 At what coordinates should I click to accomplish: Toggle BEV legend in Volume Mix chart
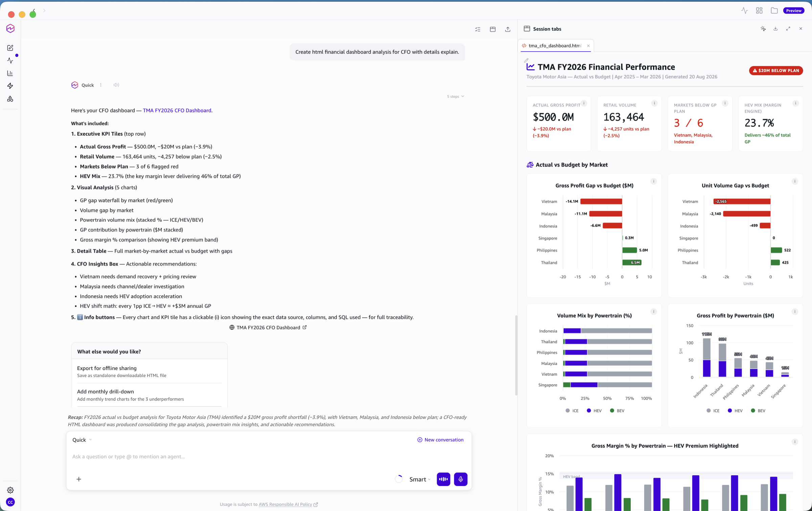(x=617, y=411)
